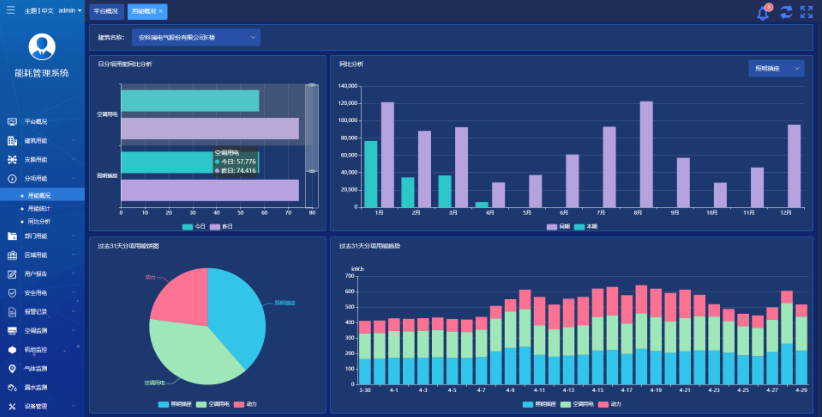Switch to the 平台概况 tab
The width and height of the screenshot is (822, 417).
tap(105, 11)
